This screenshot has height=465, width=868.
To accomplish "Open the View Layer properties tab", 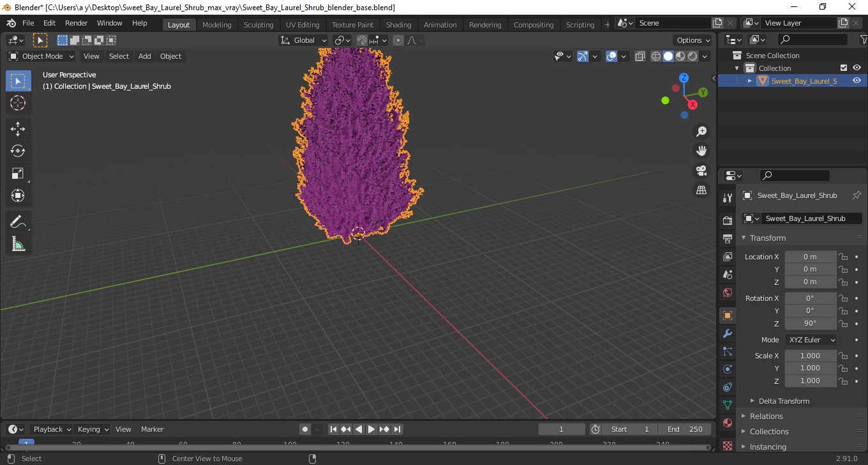I will click(x=727, y=256).
